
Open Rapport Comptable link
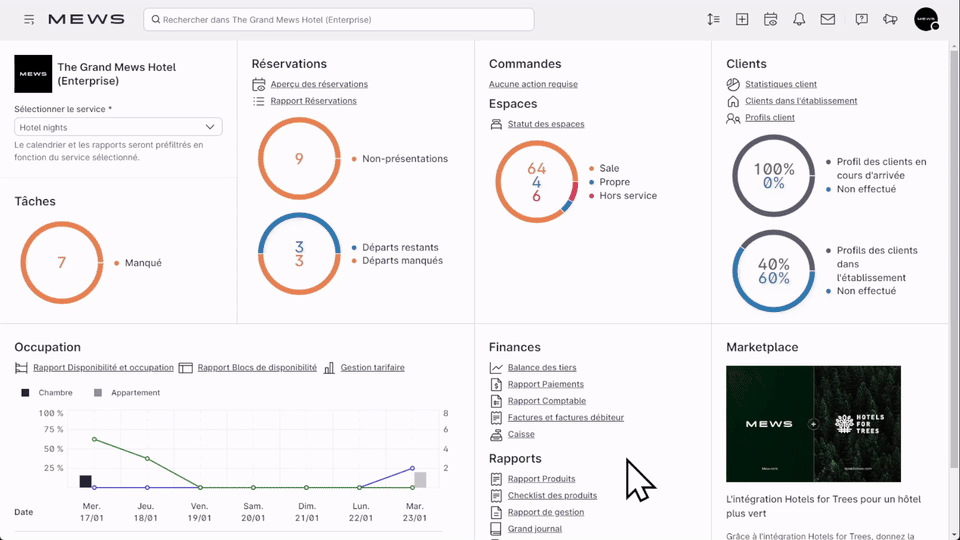pyautogui.click(x=547, y=401)
